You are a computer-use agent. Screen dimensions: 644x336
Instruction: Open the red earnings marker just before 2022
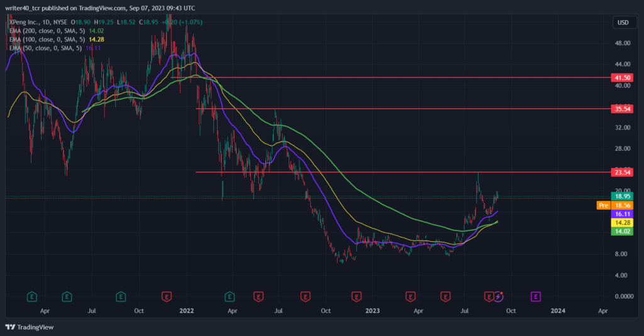point(166,296)
